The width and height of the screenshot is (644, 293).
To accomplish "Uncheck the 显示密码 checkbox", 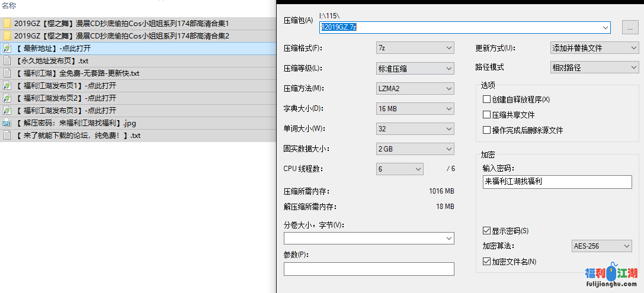I will pos(487,231).
